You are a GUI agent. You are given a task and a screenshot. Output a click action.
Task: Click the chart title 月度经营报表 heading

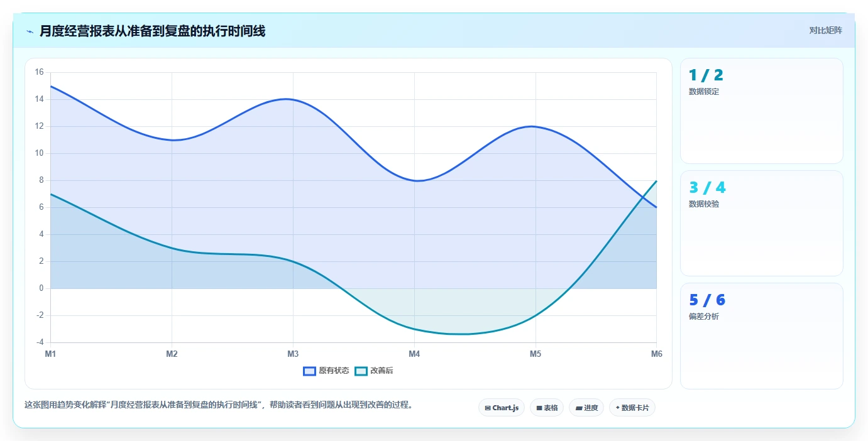pyautogui.click(x=152, y=31)
